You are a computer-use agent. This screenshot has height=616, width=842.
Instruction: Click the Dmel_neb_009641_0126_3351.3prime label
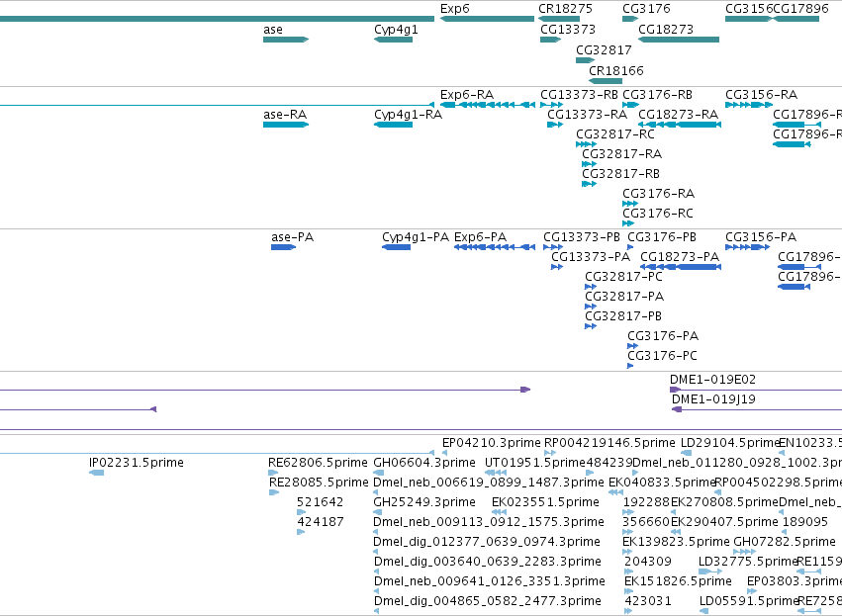pyautogui.click(x=490, y=581)
